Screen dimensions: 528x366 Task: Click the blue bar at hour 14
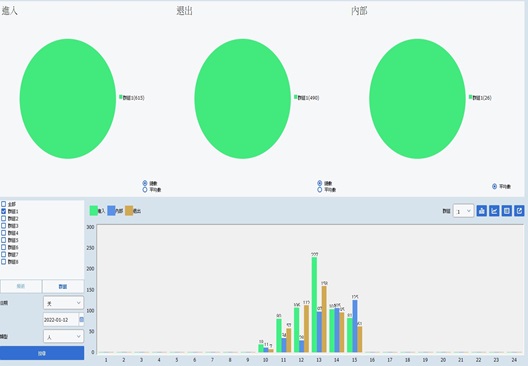tap(337, 330)
